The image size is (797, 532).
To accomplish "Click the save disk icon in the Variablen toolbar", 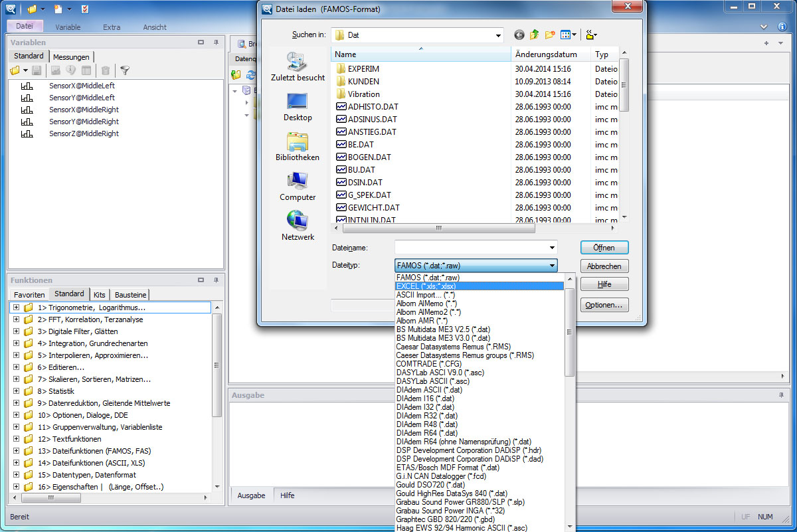I will coord(37,70).
